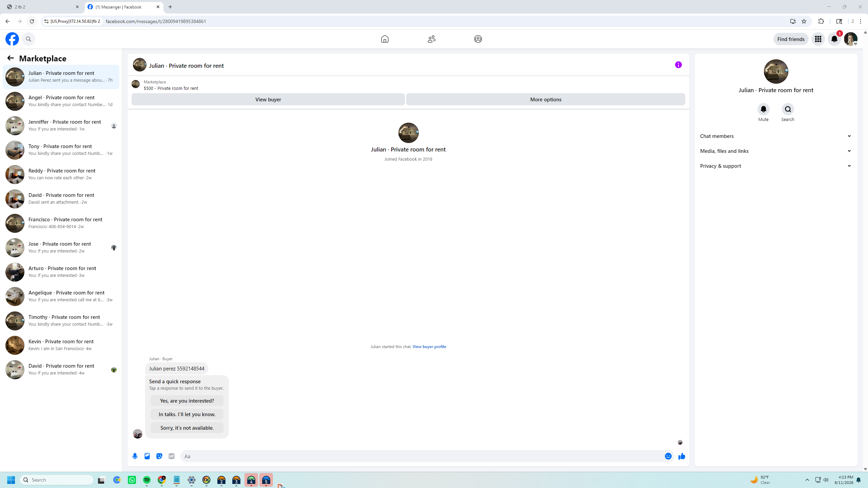
Task: Go back with the Marketplace arrow
Action: 11,58
